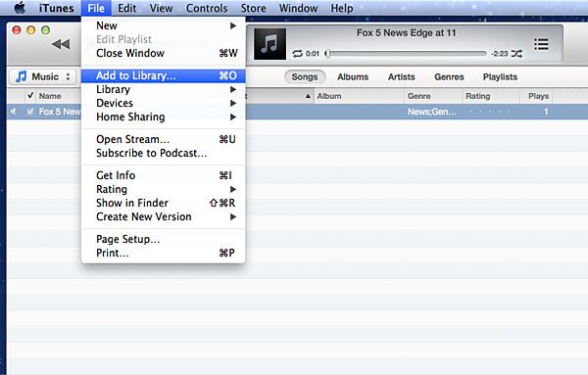Image resolution: width=588 pixels, height=375 pixels.
Task: Click the green zoom button
Action: point(46,30)
